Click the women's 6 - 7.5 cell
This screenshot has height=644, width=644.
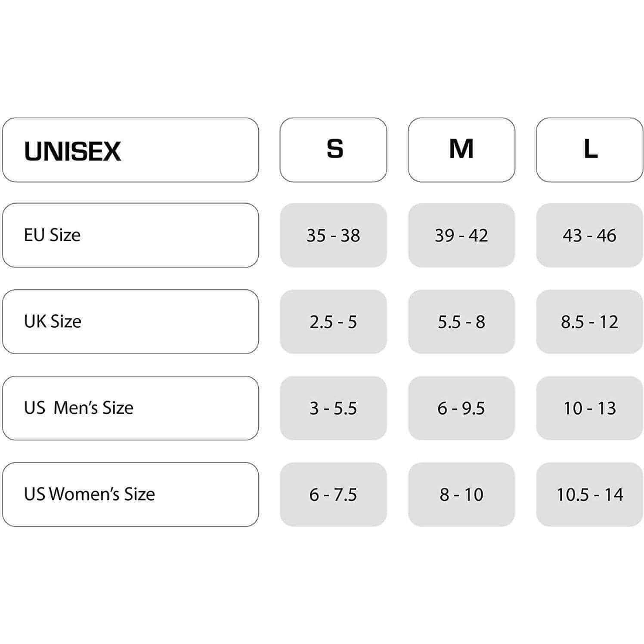pos(333,494)
